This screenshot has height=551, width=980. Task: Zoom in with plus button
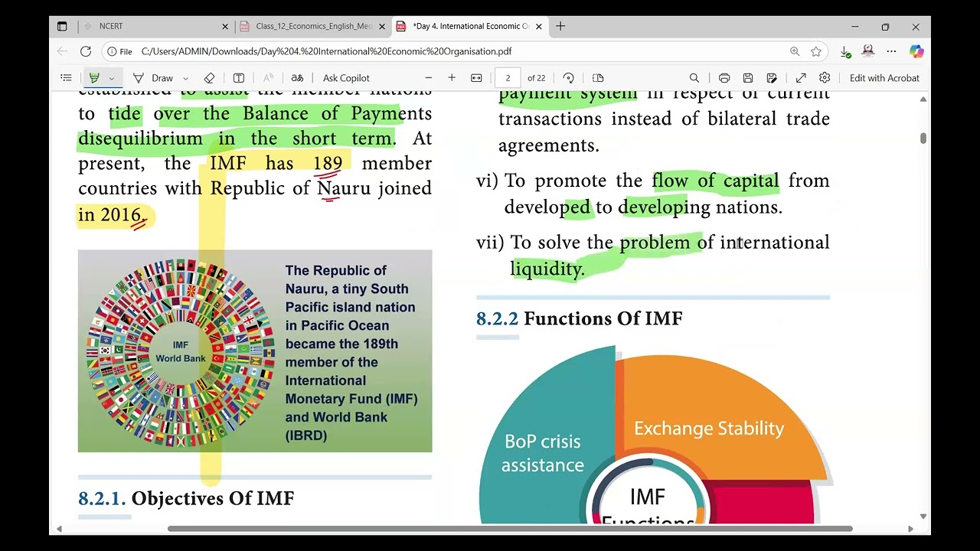[452, 78]
